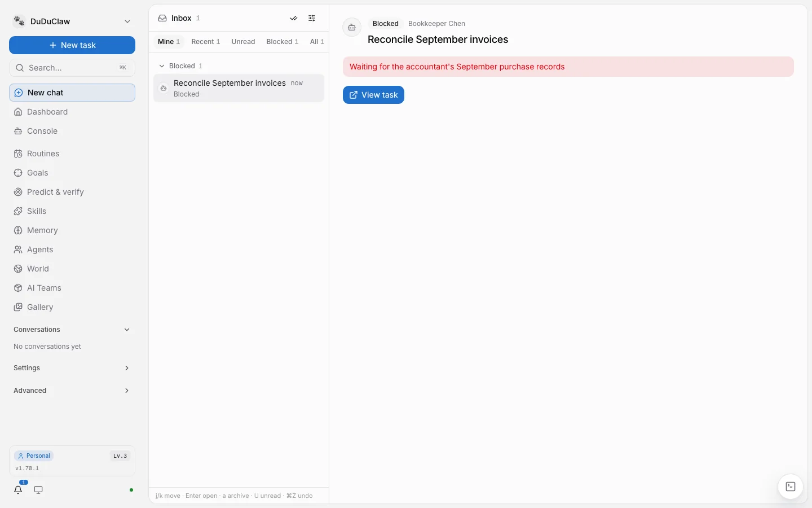Image resolution: width=812 pixels, height=508 pixels.
Task: Click the Lv.3 level badge
Action: tap(120, 456)
